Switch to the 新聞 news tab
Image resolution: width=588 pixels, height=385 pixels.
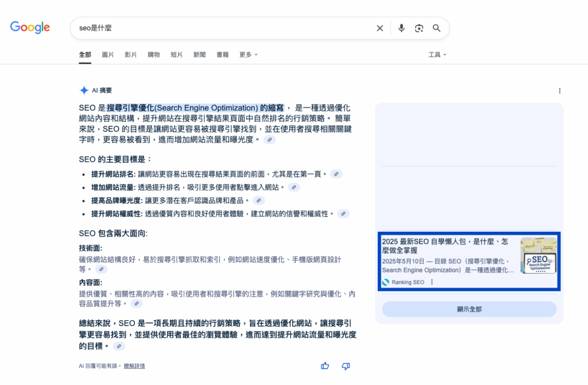[199, 55]
